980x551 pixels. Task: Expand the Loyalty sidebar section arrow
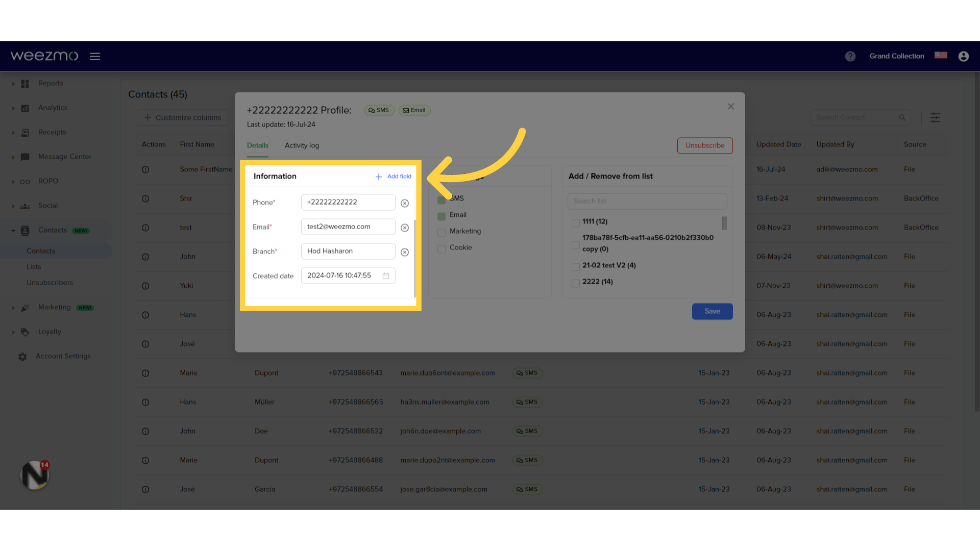point(13,332)
